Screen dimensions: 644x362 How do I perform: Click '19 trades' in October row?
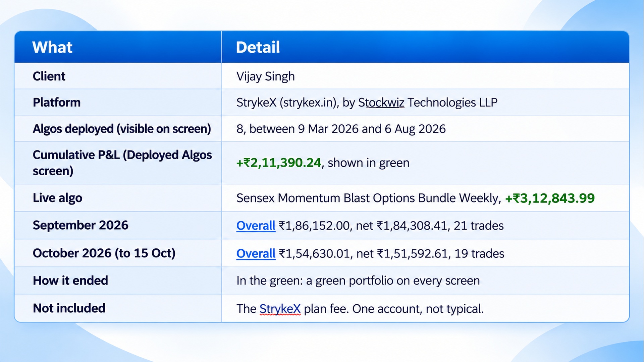tap(479, 253)
